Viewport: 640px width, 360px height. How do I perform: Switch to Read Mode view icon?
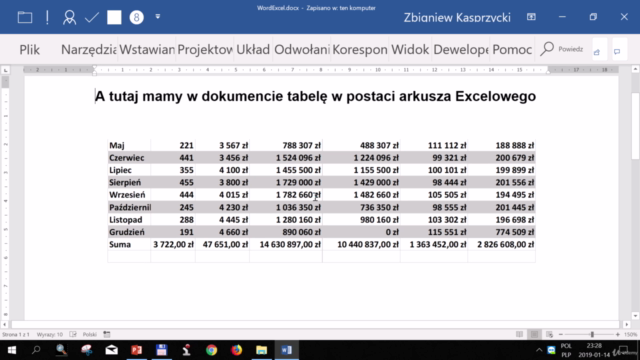[x=519, y=334]
